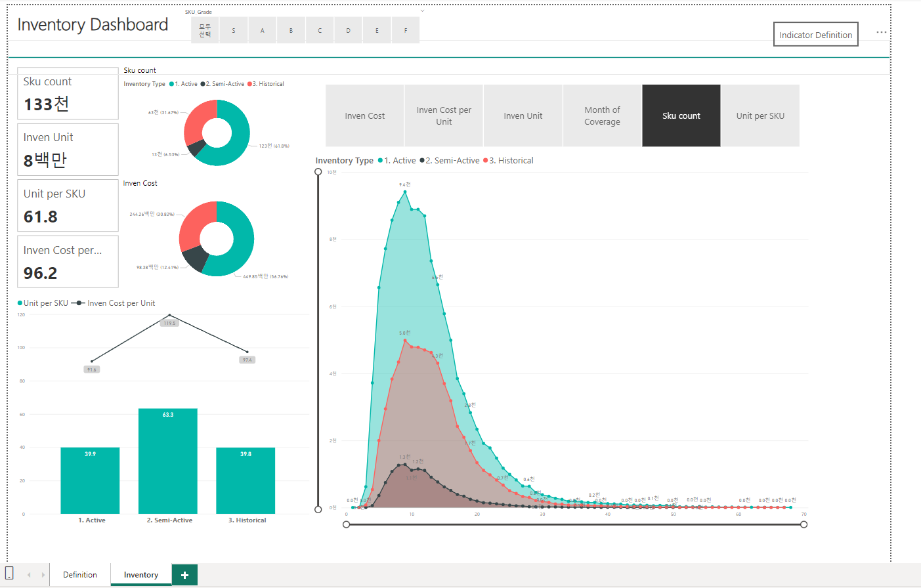Switch chart to Inven Cost per Unit

click(x=444, y=115)
